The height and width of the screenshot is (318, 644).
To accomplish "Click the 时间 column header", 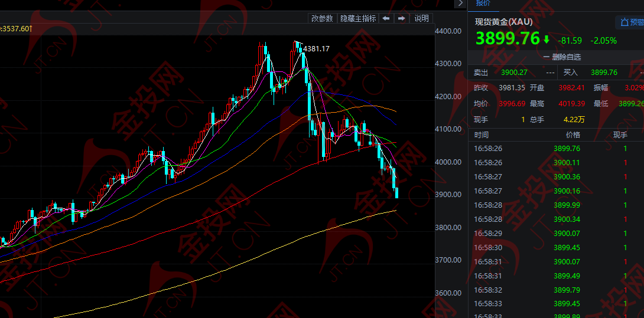I will (x=482, y=135).
